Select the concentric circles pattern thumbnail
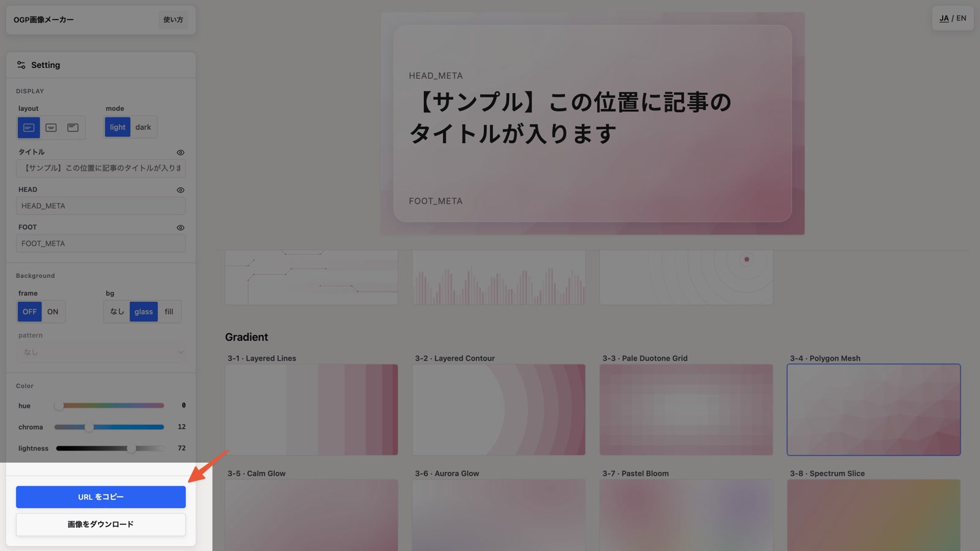 click(686, 277)
